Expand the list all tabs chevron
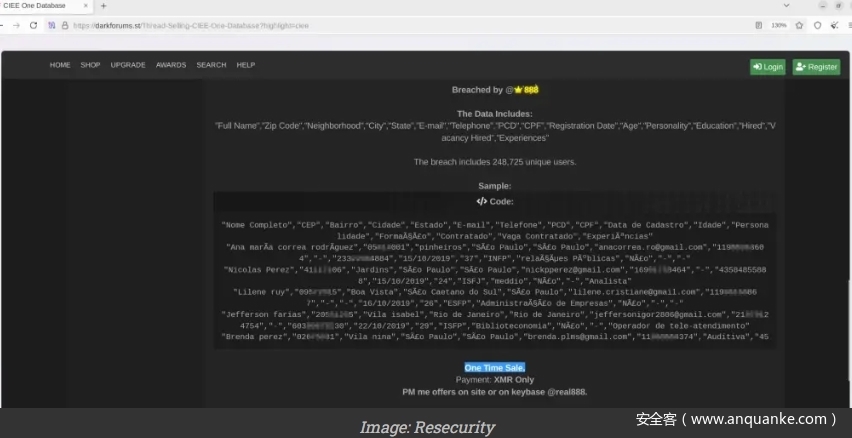Image resolution: width=852 pixels, height=438 pixels. (786, 5)
